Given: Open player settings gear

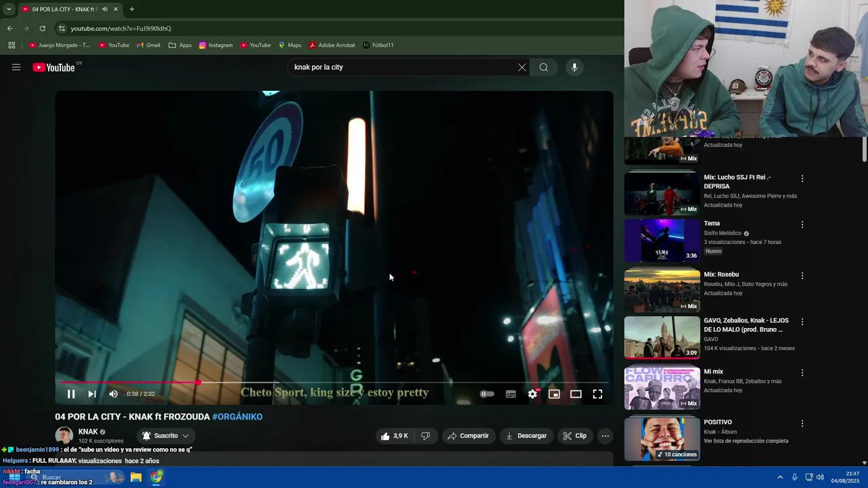Looking at the screenshot, I should [533, 394].
